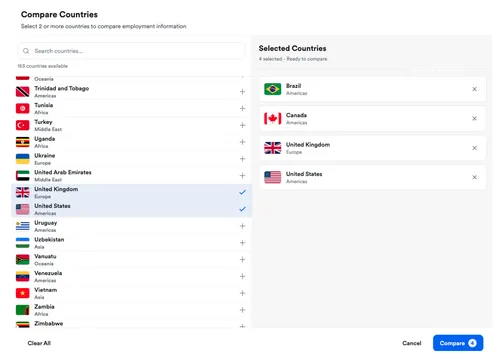Add United Arab Emirates with plus icon
Viewport: 504px width, 362px height.
point(242,176)
